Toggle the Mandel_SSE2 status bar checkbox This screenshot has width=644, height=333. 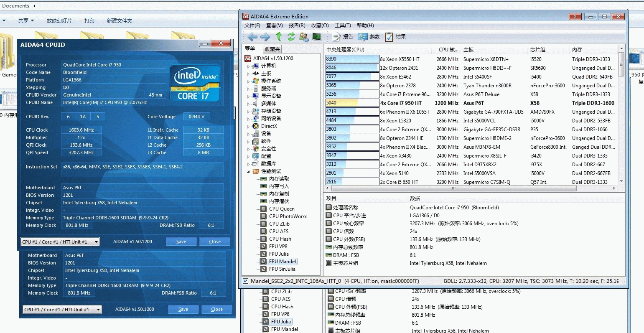point(246,281)
